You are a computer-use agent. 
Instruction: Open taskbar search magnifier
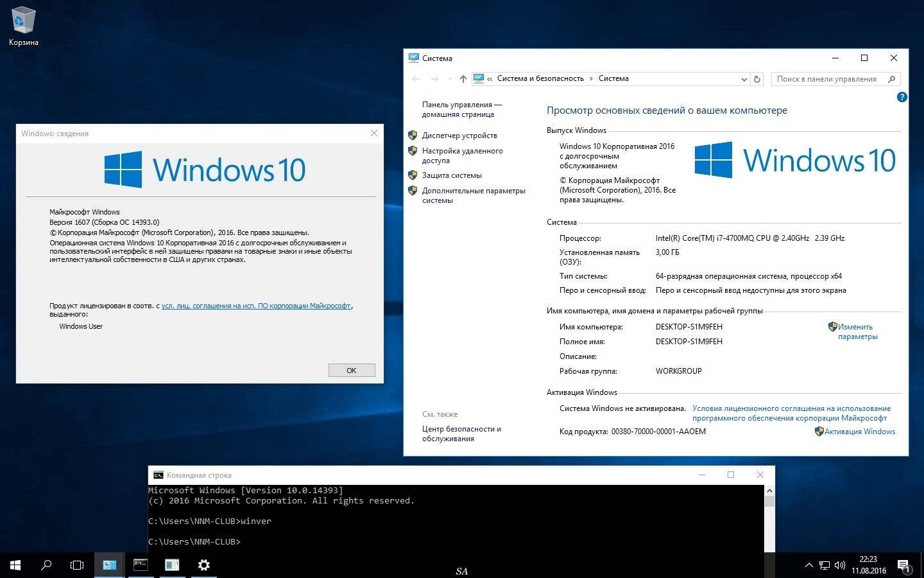point(46,565)
